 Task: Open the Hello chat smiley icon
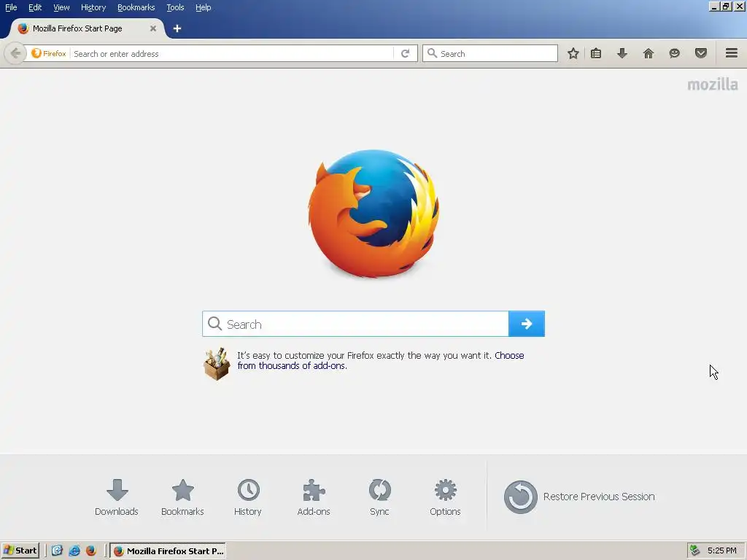tap(675, 53)
